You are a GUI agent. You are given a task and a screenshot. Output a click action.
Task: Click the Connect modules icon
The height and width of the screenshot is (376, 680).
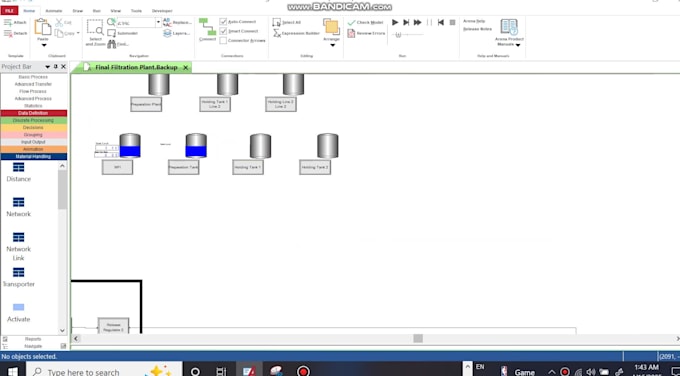(207, 26)
